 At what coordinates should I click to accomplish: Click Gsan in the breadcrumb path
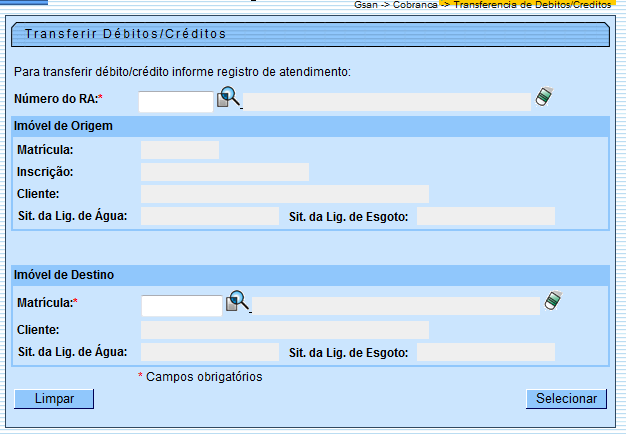point(366,5)
